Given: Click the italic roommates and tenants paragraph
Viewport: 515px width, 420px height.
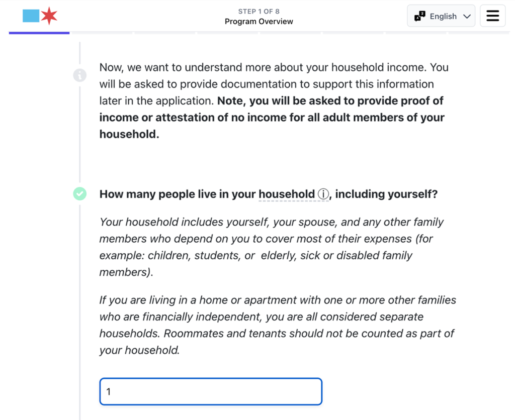Looking at the screenshot, I should click(x=277, y=325).
